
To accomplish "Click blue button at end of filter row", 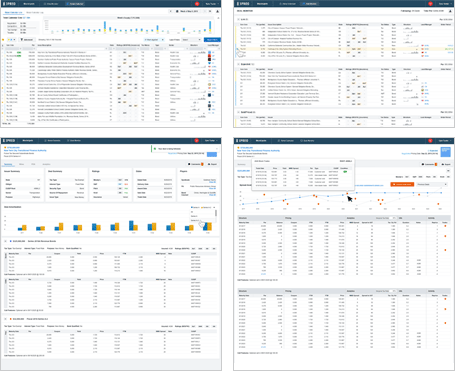I will [x=212, y=40].
